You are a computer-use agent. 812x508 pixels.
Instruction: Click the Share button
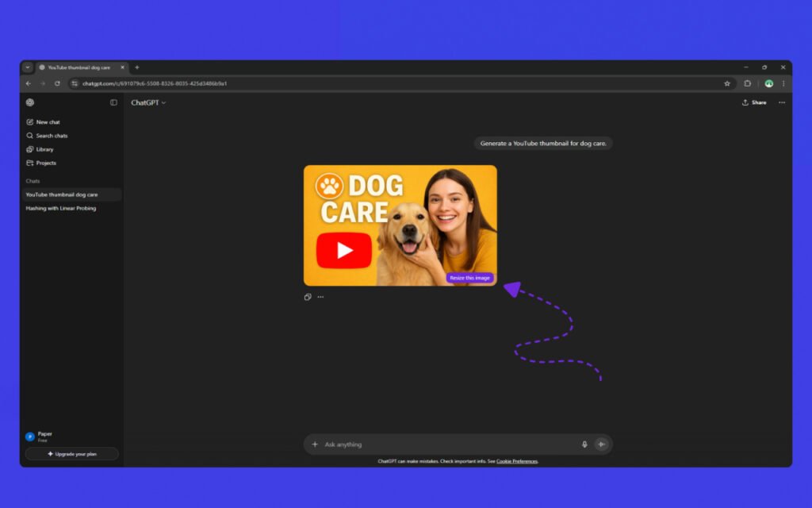754,102
